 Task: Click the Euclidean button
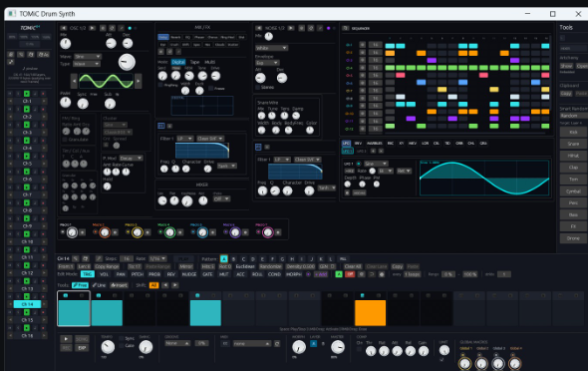click(x=245, y=266)
